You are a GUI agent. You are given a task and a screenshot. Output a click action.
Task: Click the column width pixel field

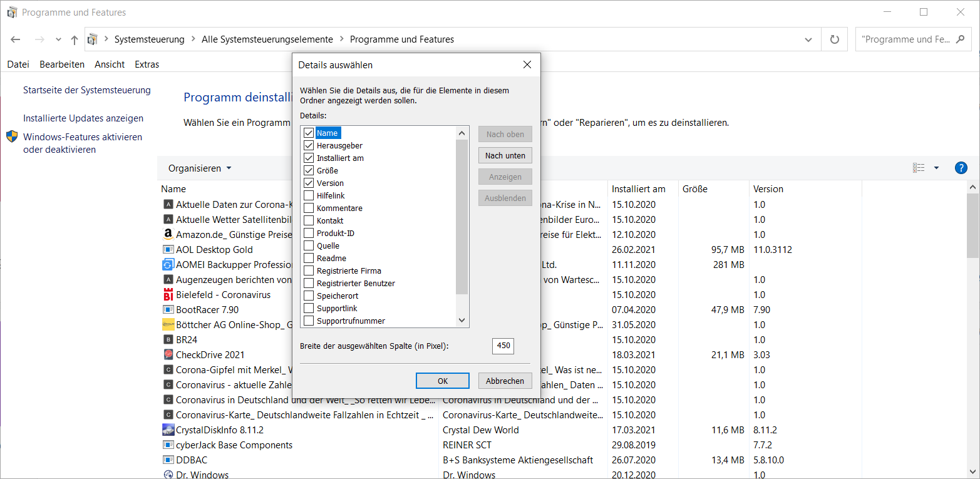[503, 346]
